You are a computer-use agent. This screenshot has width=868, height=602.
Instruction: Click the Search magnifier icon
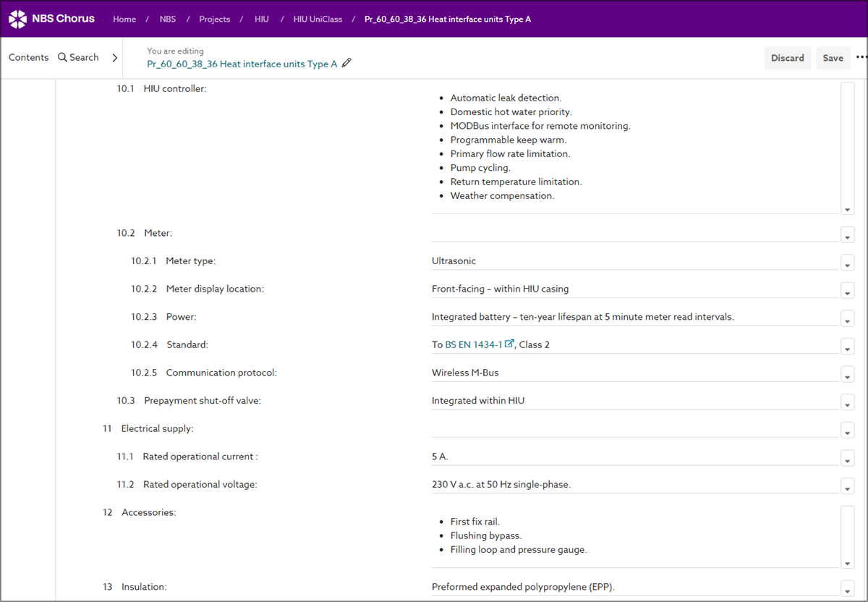[x=62, y=58]
